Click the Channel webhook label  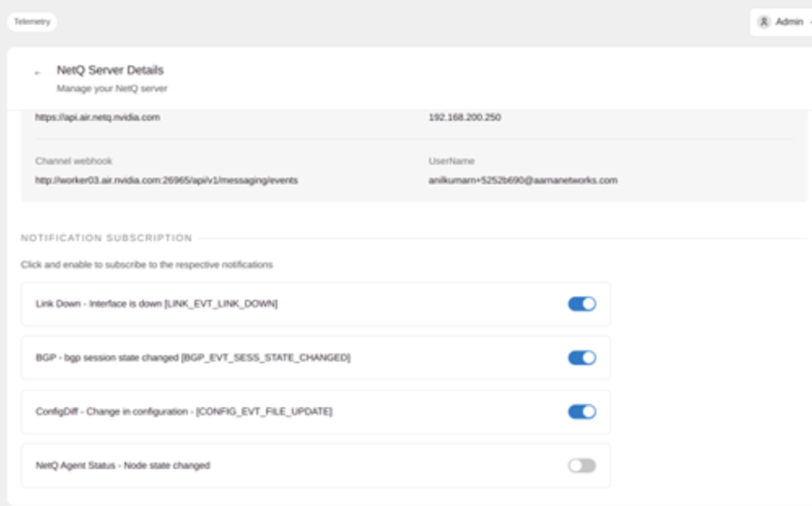(x=74, y=161)
